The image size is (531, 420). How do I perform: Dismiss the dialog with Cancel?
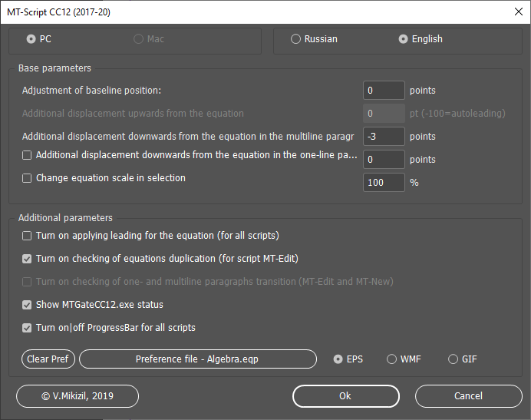[x=469, y=396]
